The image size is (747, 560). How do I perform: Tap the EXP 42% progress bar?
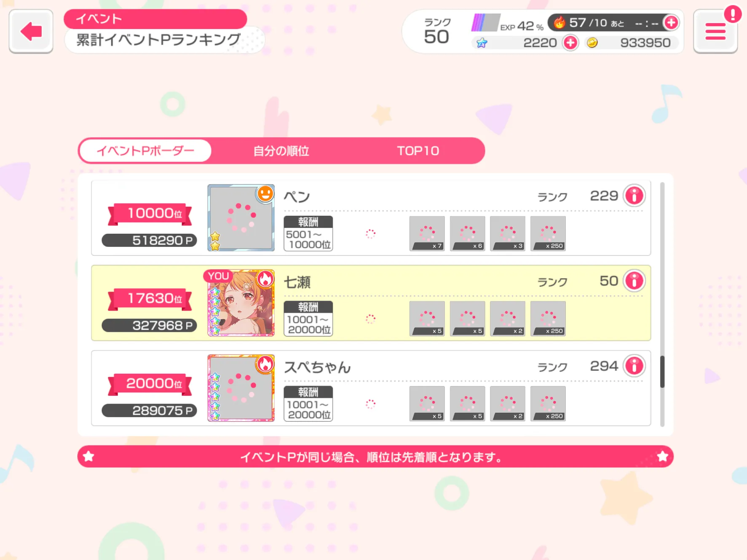coord(485,23)
